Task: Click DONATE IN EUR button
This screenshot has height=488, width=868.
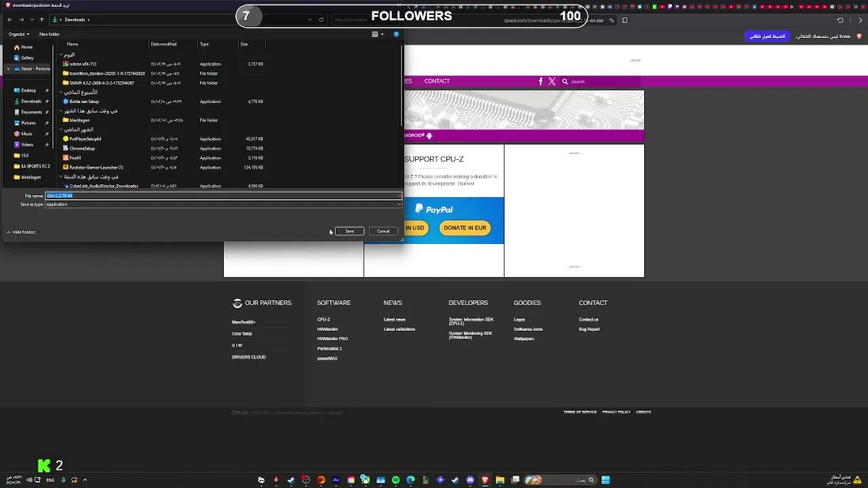Action: (x=465, y=228)
